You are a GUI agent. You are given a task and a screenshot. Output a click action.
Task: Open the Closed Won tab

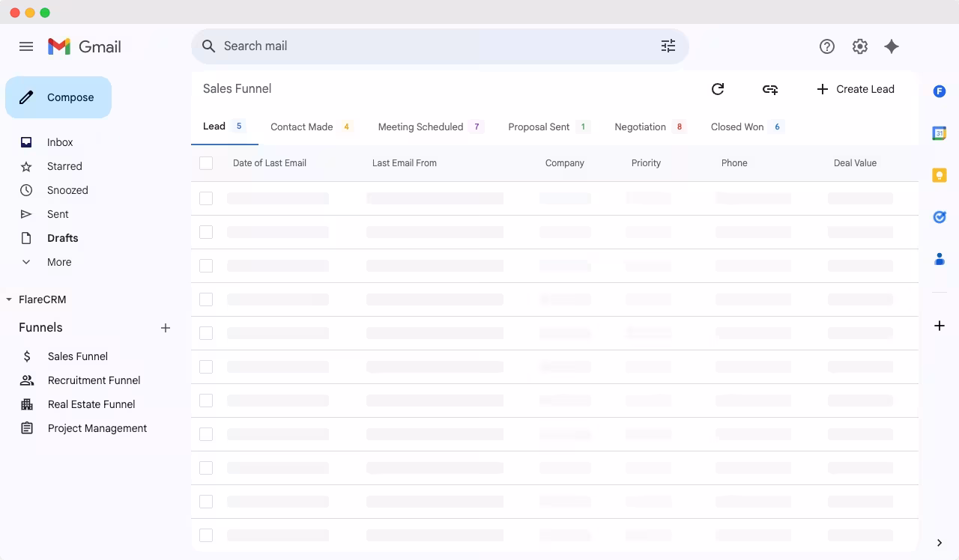(x=736, y=127)
